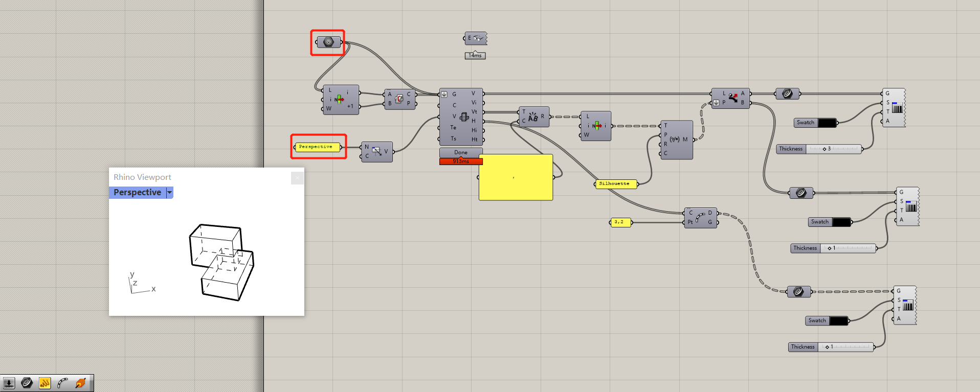Click the hexagonal geometry icon in bottom toolbar

pos(27,383)
